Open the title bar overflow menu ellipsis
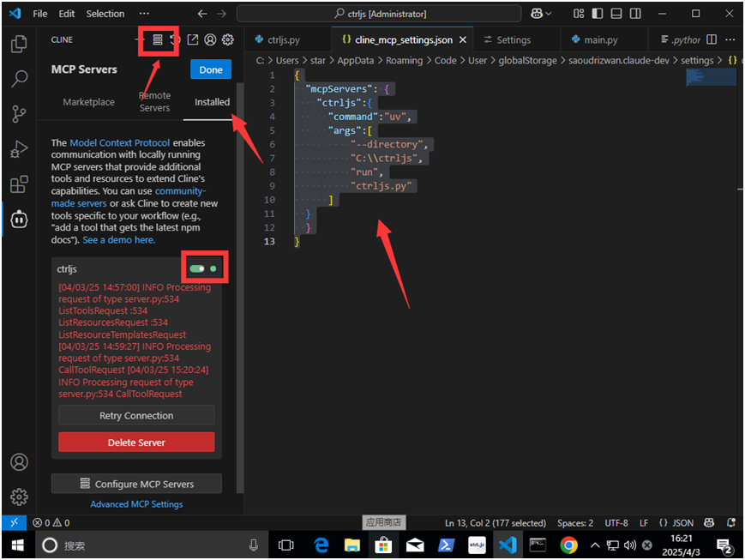Viewport: 745px width, 560px height. click(144, 14)
